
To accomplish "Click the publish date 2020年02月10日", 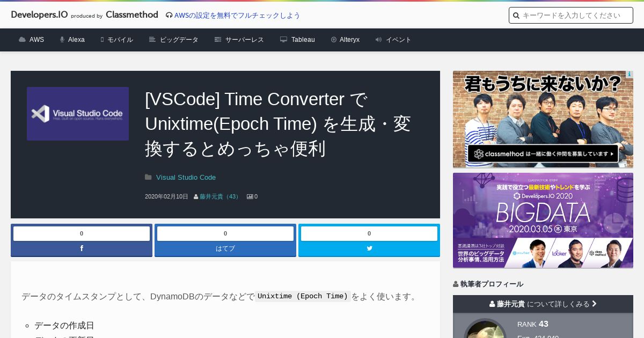I will click(166, 197).
